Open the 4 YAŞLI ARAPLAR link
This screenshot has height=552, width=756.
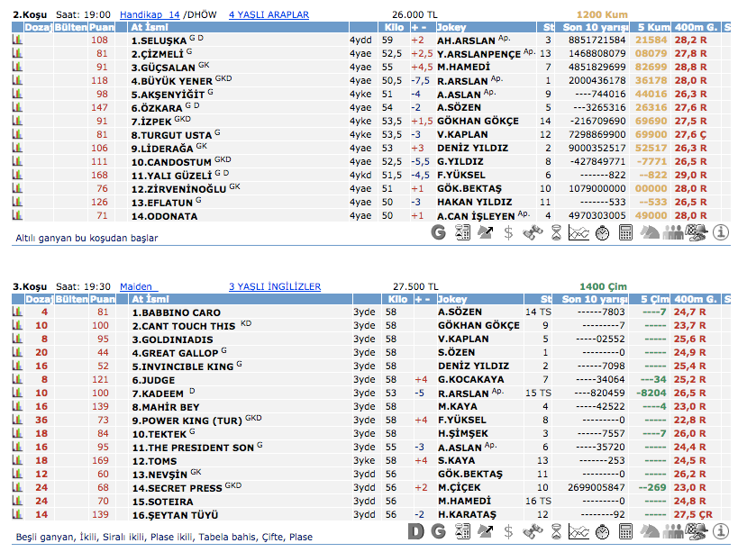269,15
